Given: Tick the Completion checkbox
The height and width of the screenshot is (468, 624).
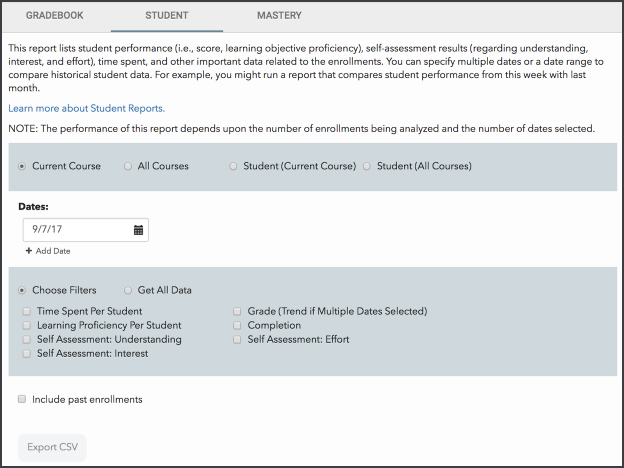Looking at the screenshot, I should coord(237,326).
